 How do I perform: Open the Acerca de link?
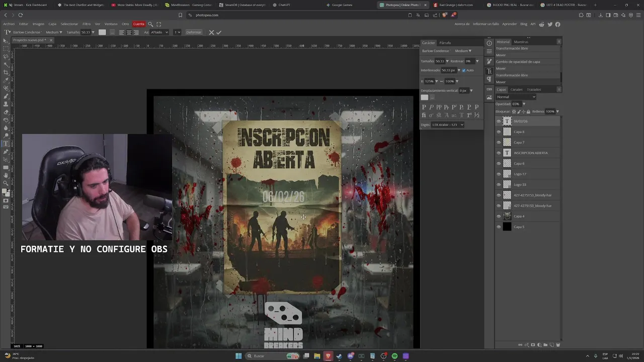point(462,24)
